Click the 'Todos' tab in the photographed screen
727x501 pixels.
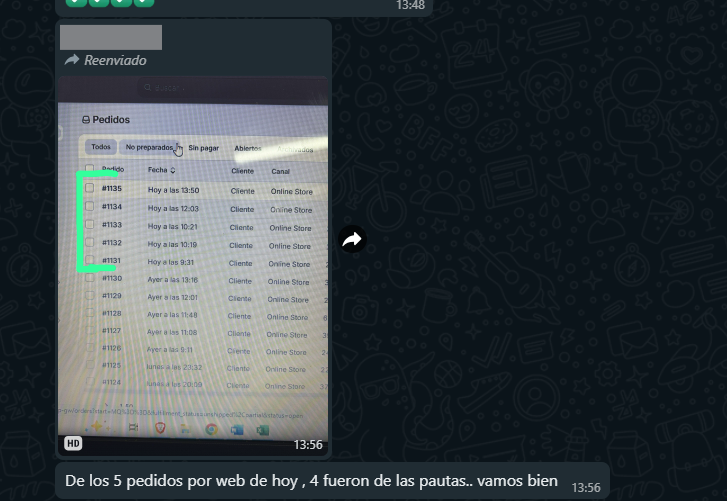[101, 147]
